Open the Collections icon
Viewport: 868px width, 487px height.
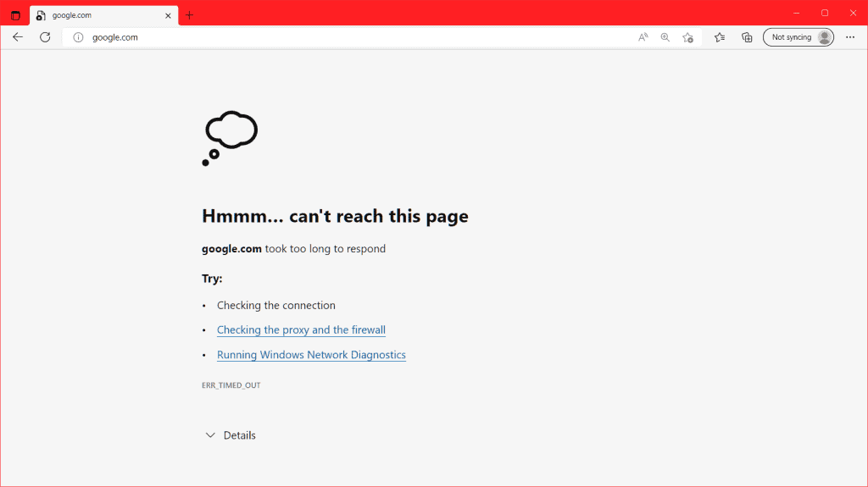747,37
